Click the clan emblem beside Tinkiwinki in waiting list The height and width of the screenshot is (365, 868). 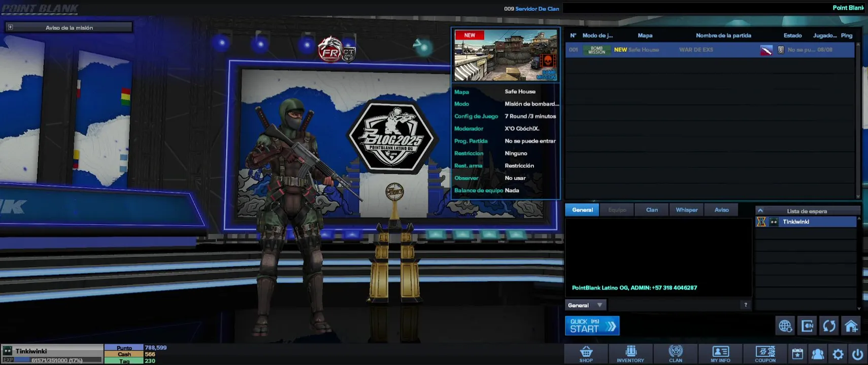pyautogui.click(x=774, y=222)
